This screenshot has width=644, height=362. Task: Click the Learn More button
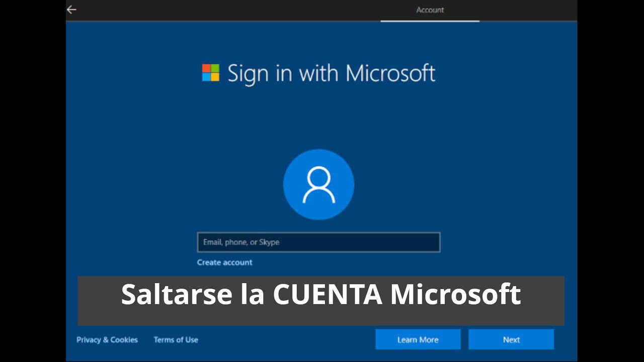coord(418,340)
